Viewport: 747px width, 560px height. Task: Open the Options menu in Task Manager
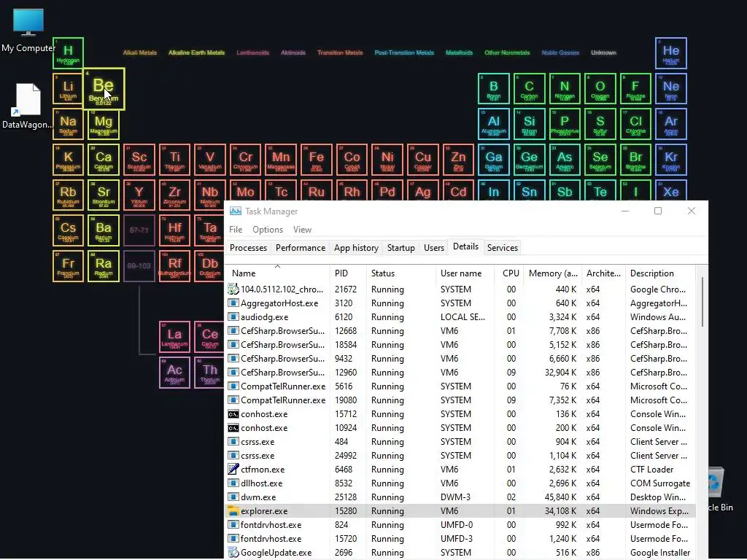click(x=268, y=230)
